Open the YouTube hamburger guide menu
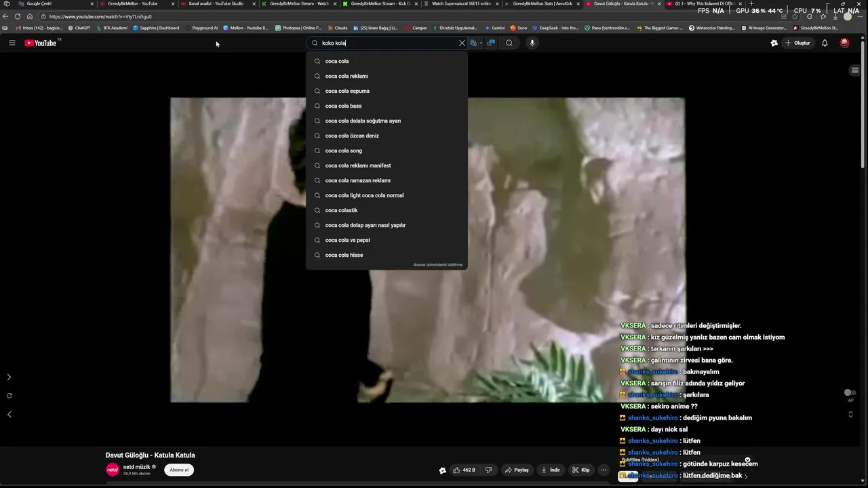 [x=12, y=43]
